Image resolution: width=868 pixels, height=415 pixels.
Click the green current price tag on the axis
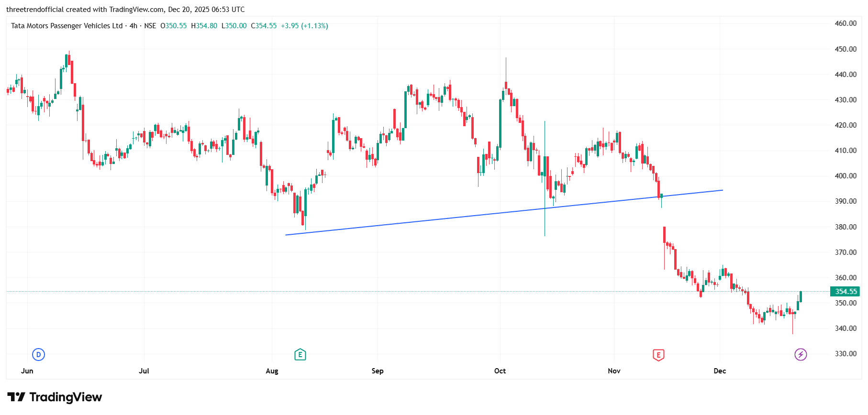846,292
